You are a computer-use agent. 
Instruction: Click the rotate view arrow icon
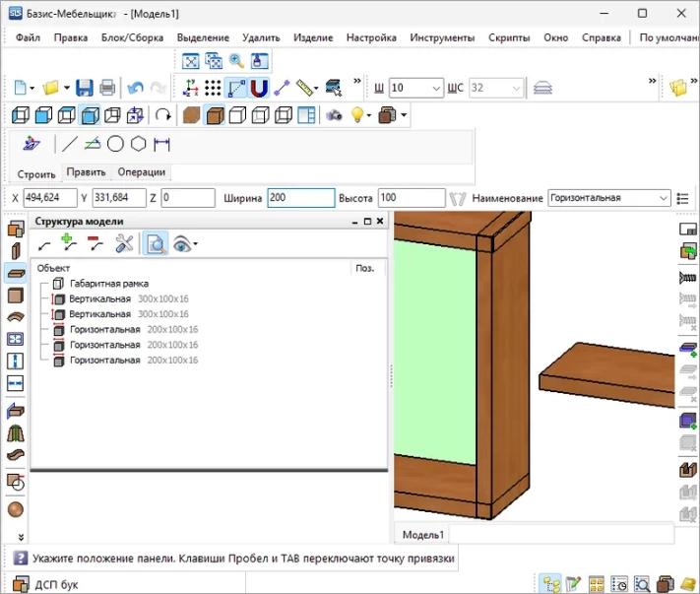tap(163, 115)
